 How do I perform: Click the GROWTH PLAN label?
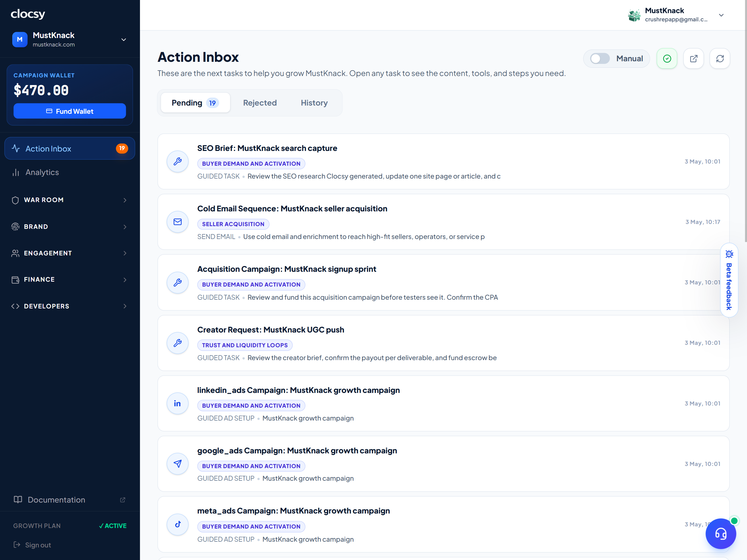[37, 526]
